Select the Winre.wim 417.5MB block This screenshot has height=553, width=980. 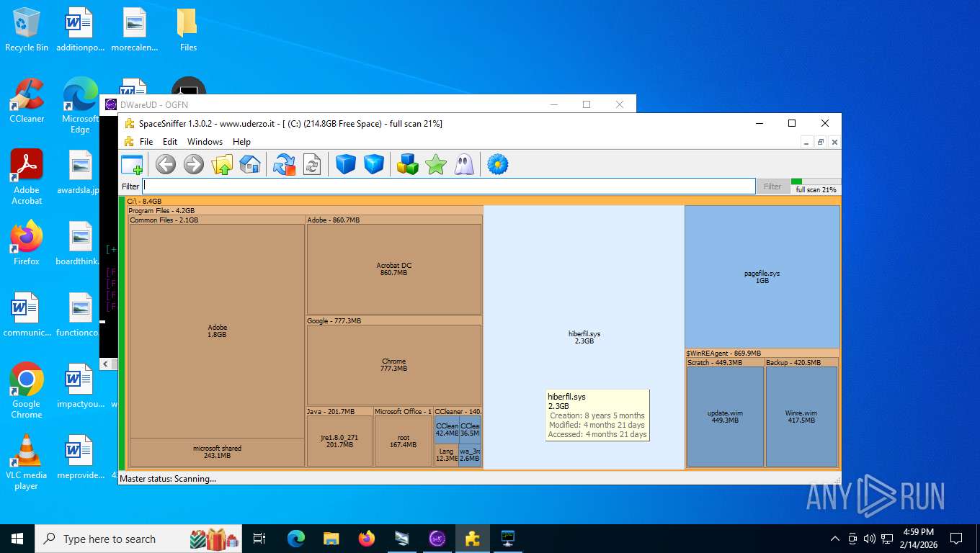coord(801,416)
